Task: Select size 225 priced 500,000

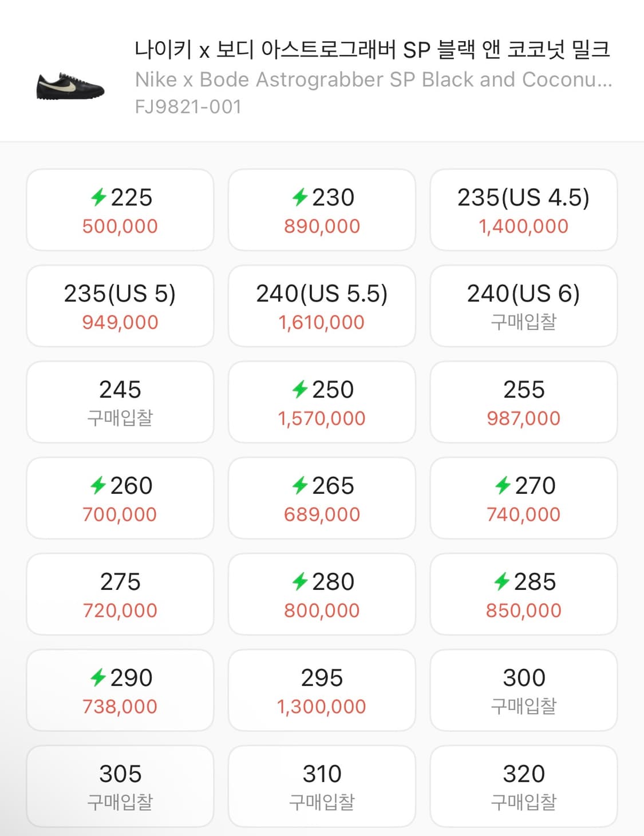Action: click(120, 210)
